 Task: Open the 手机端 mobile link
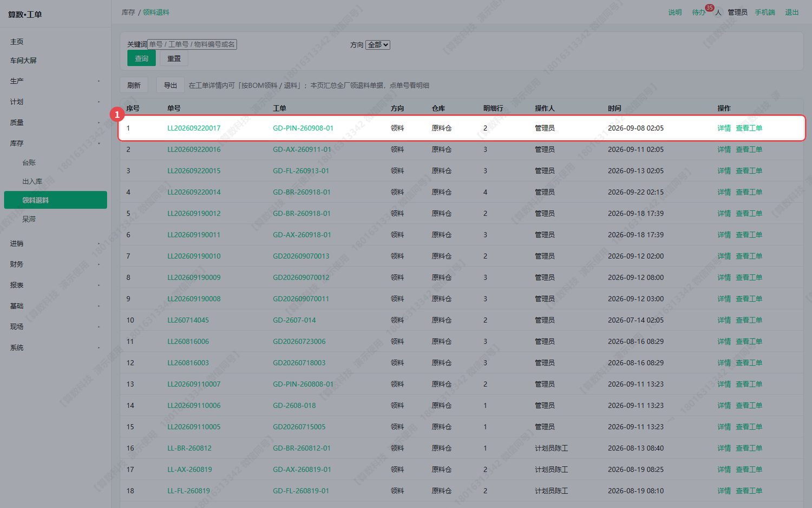click(x=765, y=12)
